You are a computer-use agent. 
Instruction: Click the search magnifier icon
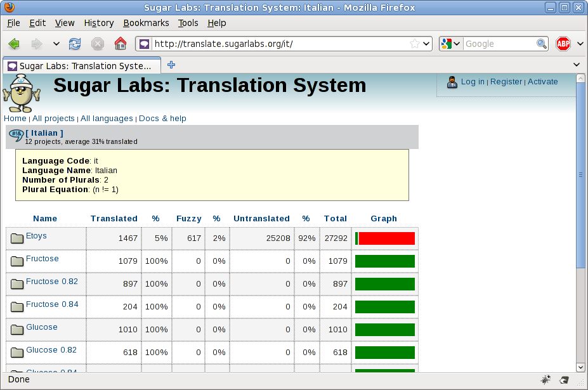tap(542, 44)
